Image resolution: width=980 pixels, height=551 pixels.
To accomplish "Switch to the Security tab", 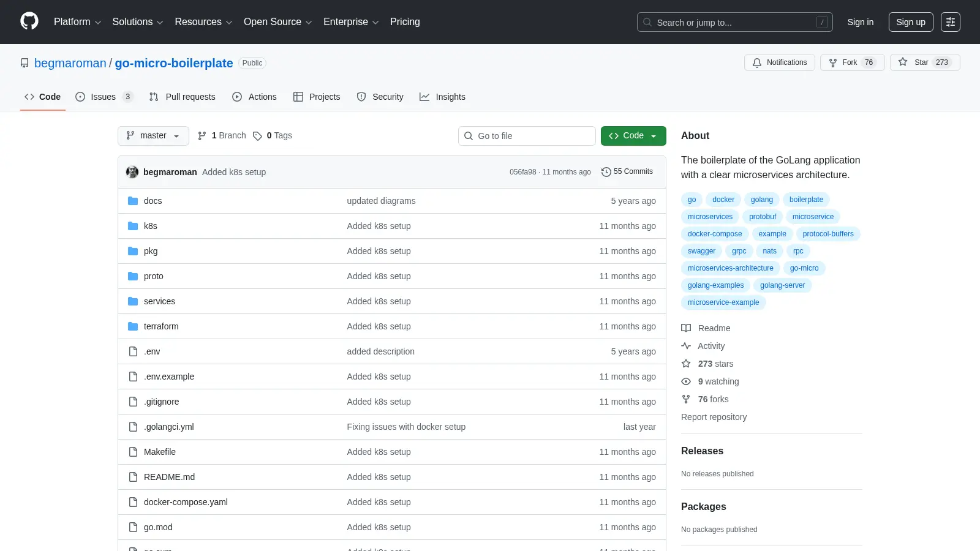I will [x=380, y=97].
